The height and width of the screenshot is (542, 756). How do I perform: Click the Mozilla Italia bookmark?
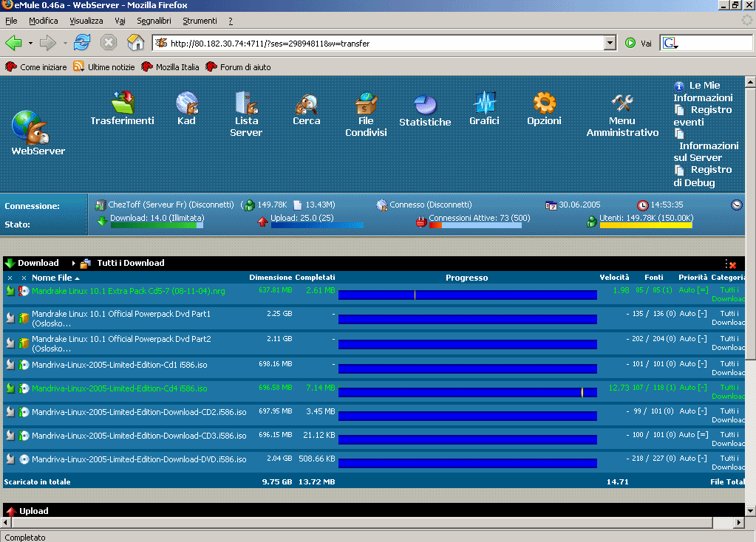(170, 67)
